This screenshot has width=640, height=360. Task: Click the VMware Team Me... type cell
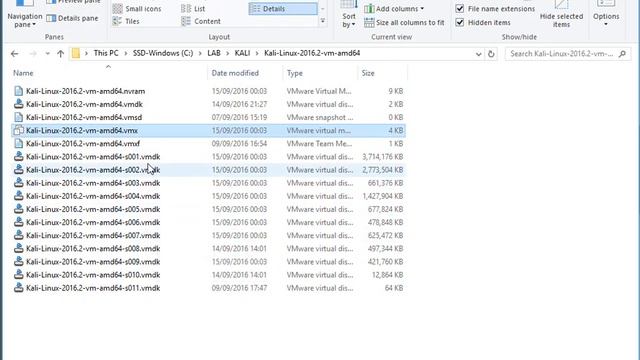(x=319, y=144)
